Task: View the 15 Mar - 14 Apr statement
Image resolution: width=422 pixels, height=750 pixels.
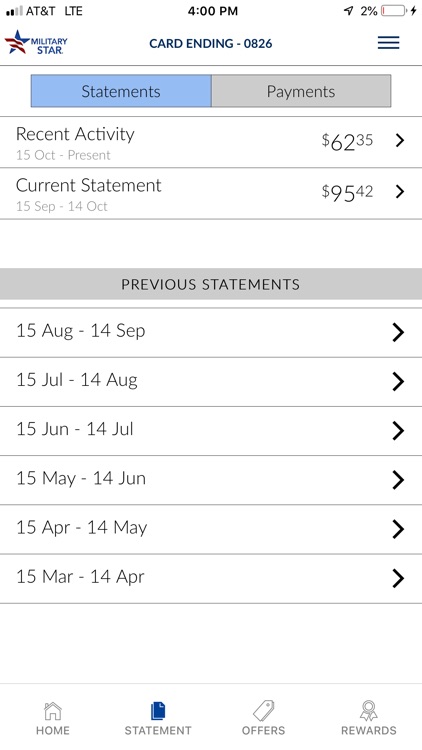Action: tap(211, 578)
